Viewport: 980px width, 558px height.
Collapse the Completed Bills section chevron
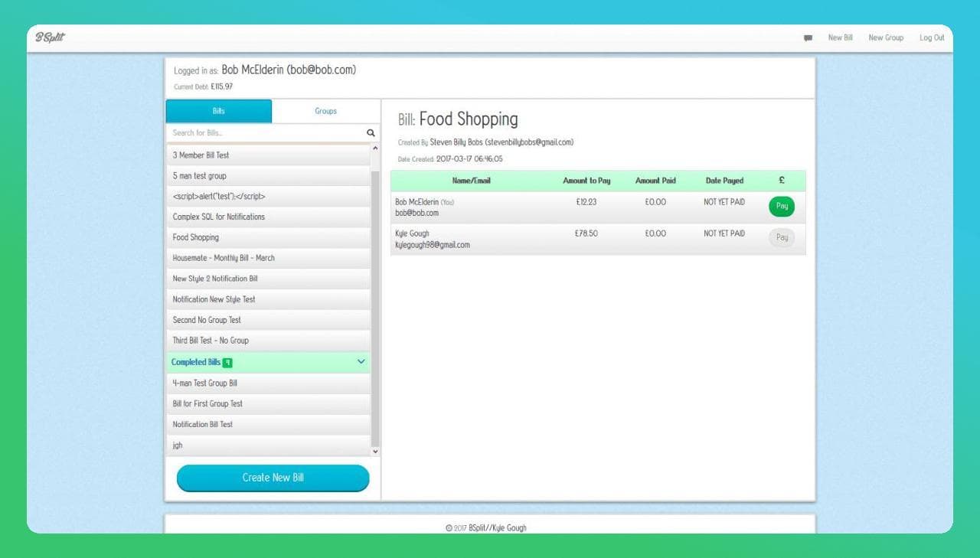coord(361,362)
